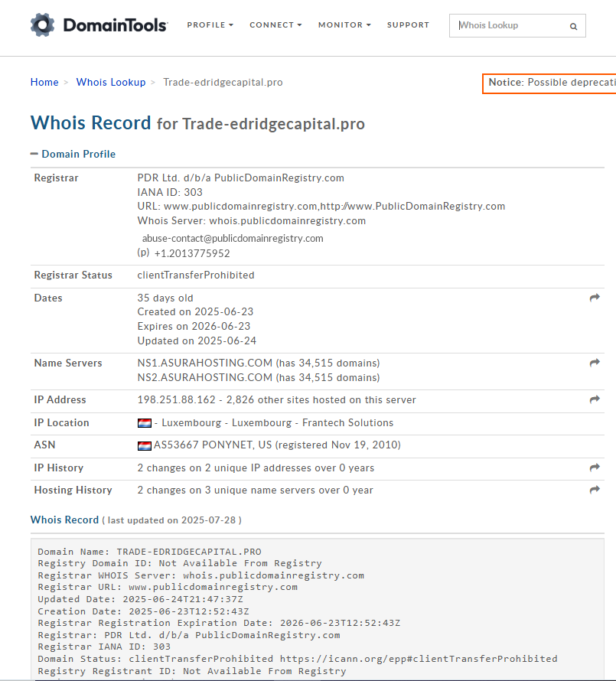Click the Notice: Possible deprecation banner
This screenshot has width=616, height=681.
tap(549, 83)
